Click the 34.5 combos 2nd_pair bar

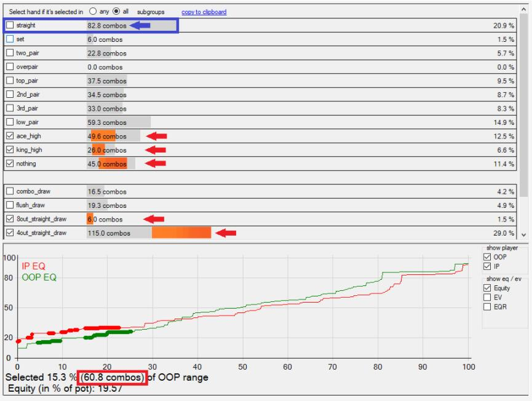[106, 95]
